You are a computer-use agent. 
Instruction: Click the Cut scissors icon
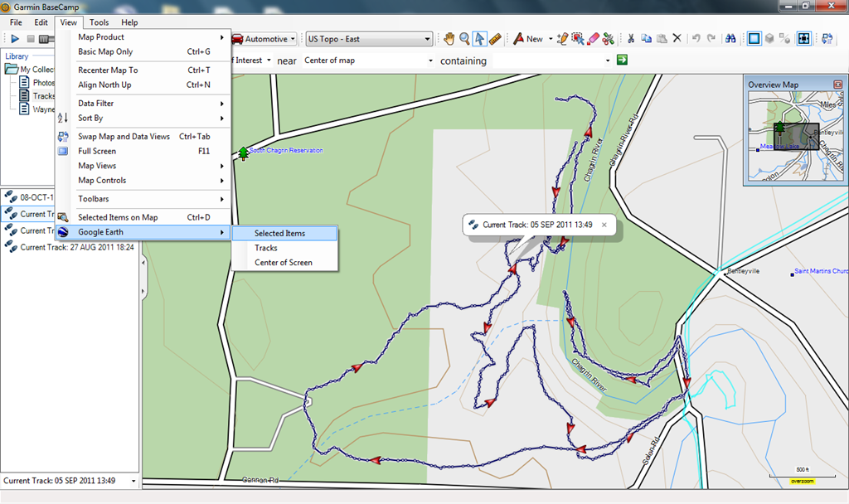(630, 39)
